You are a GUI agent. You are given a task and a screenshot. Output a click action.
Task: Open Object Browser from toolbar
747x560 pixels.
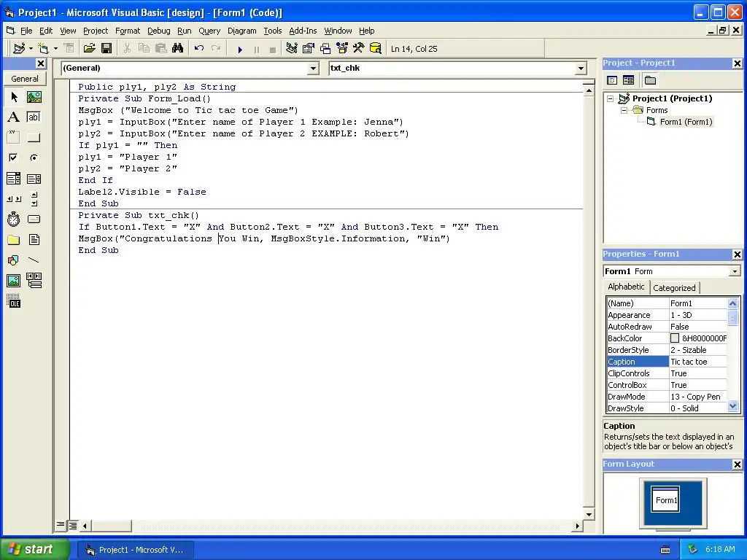(342, 48)
